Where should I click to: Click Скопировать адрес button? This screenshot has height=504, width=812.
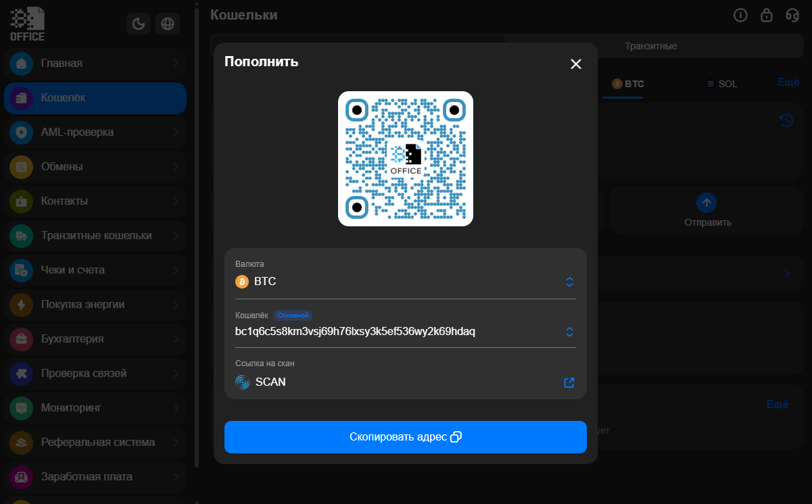pos(406,437)
